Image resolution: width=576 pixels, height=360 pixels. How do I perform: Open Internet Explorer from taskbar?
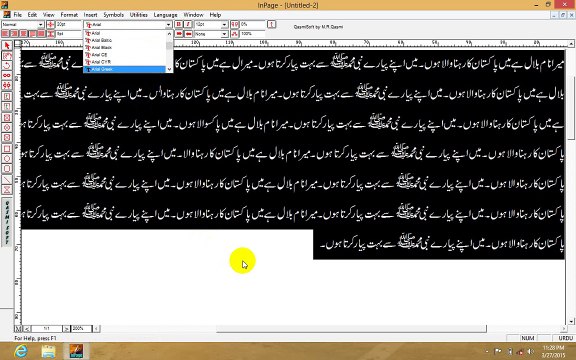coord(21,351)
